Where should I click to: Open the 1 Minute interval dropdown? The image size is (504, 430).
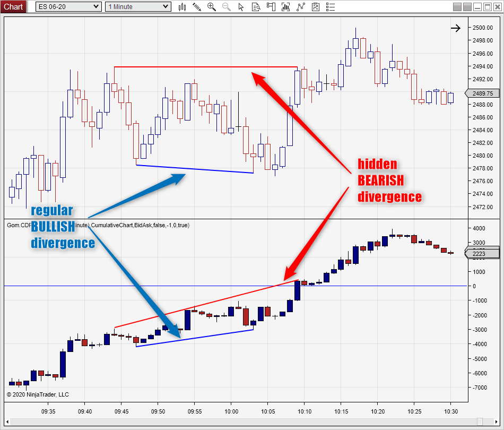(138, 6)
